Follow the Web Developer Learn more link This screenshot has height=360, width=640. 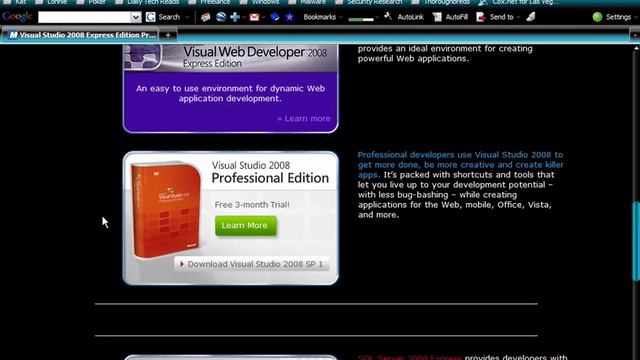pyautogui.click(x=304, y=118)
